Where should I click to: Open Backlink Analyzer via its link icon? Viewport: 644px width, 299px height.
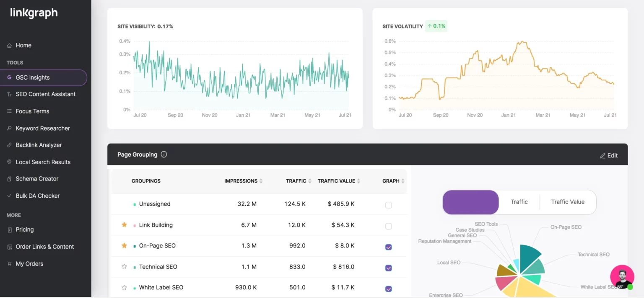[9, 145]
